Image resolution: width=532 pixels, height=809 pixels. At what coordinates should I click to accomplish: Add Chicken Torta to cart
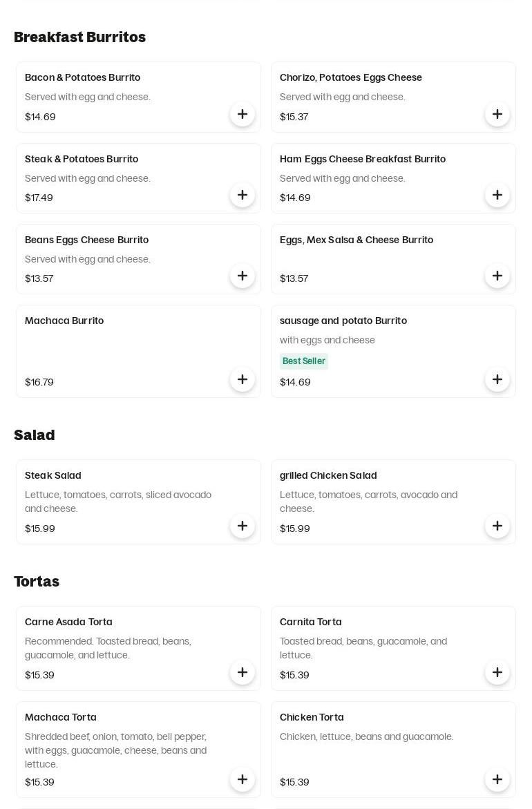[x=497, y=779]
